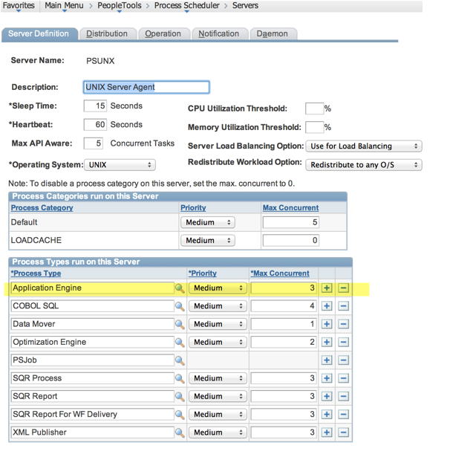Add row after Data Mover
This screenshot has height=460, width=476.
(x=327, y=324)
